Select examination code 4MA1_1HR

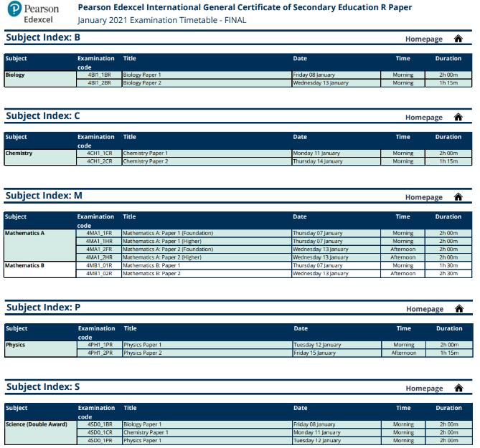(x=99, y=242)
